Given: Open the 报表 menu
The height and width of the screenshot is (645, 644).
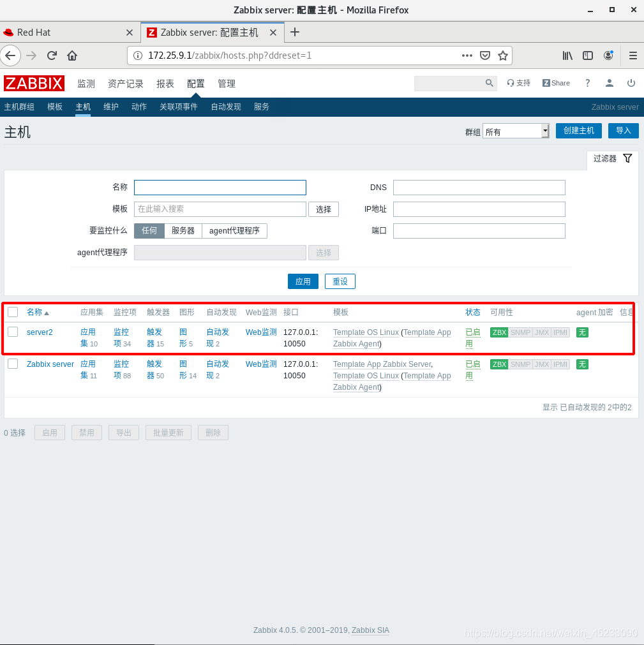Looking at the screenshot, I should [x=165, y=84].
